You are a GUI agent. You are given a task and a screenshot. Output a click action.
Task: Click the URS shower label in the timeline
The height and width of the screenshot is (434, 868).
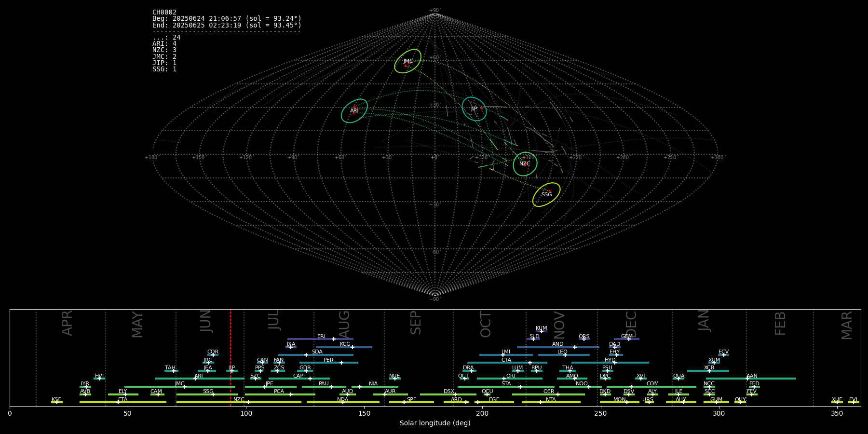648,400
